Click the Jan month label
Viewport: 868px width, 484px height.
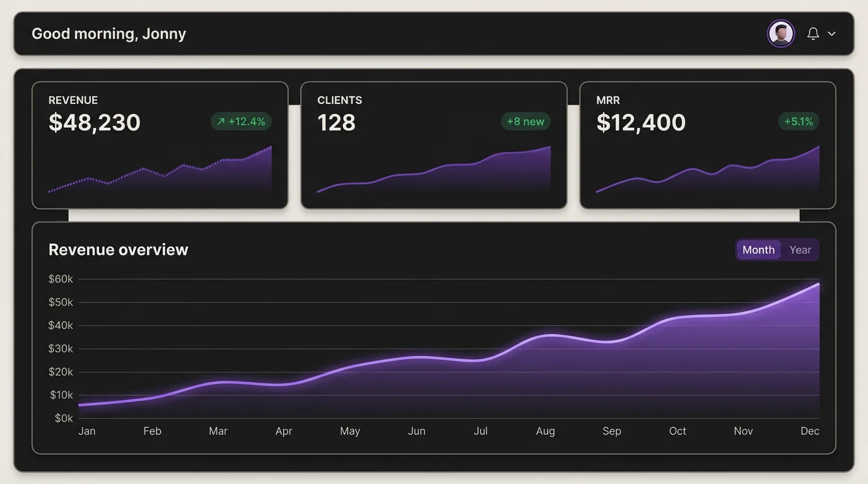click(87, 431)
